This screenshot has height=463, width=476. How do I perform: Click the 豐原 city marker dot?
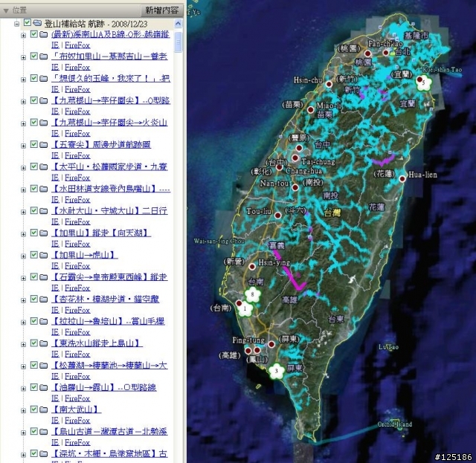(299, 148)
